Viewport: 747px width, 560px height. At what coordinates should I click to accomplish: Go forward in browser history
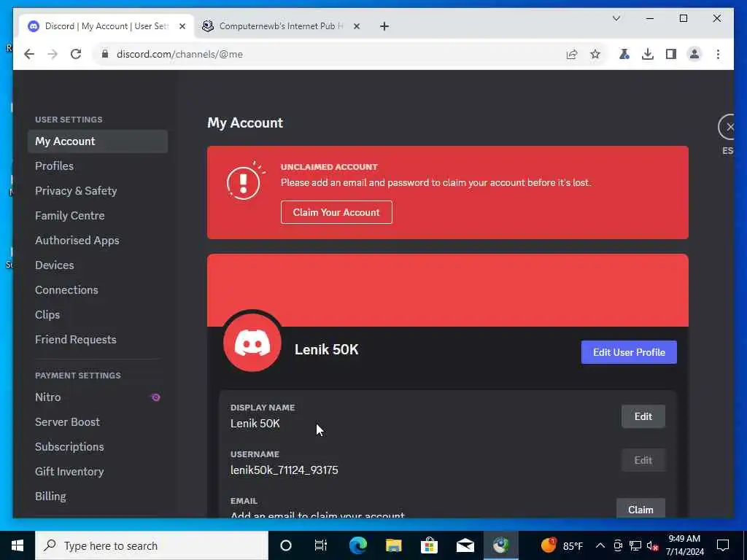click(53, 54)
